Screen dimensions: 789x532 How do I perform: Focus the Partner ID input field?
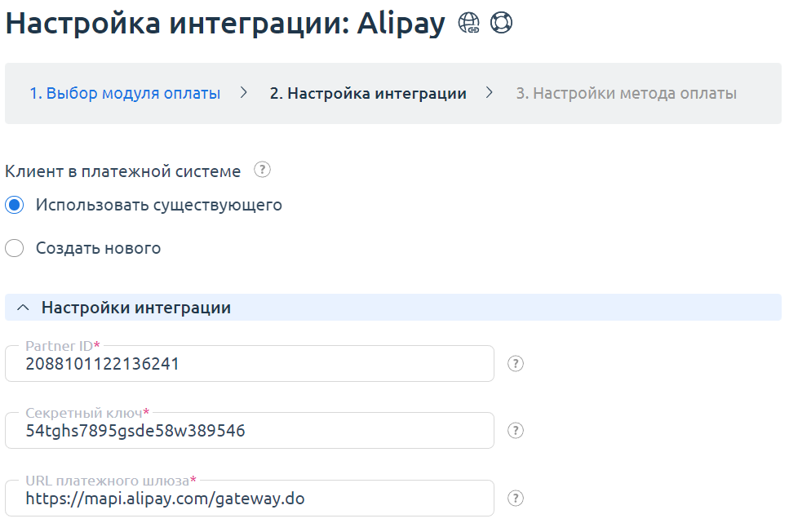[x=249, y=365]
